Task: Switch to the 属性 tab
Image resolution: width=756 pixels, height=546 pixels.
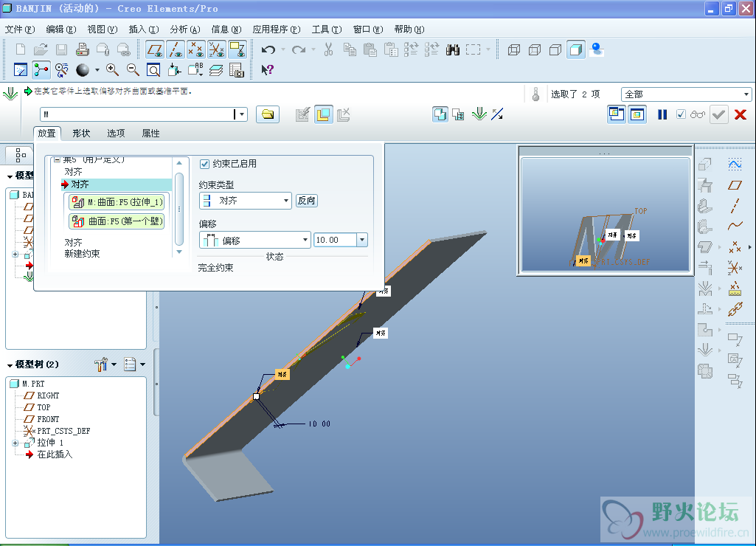Action: (x=151, y=133)
